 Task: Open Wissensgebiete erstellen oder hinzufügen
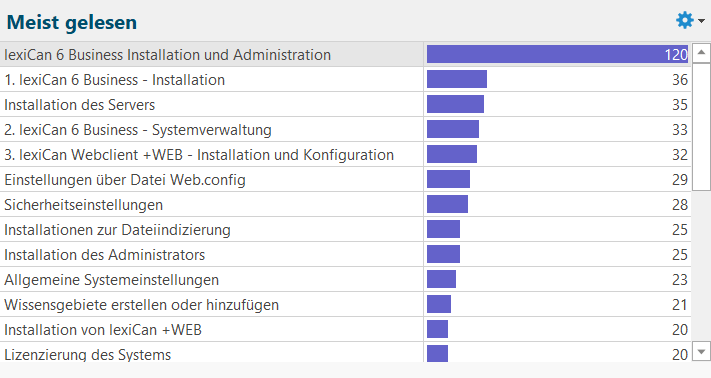tap(346, 304)
